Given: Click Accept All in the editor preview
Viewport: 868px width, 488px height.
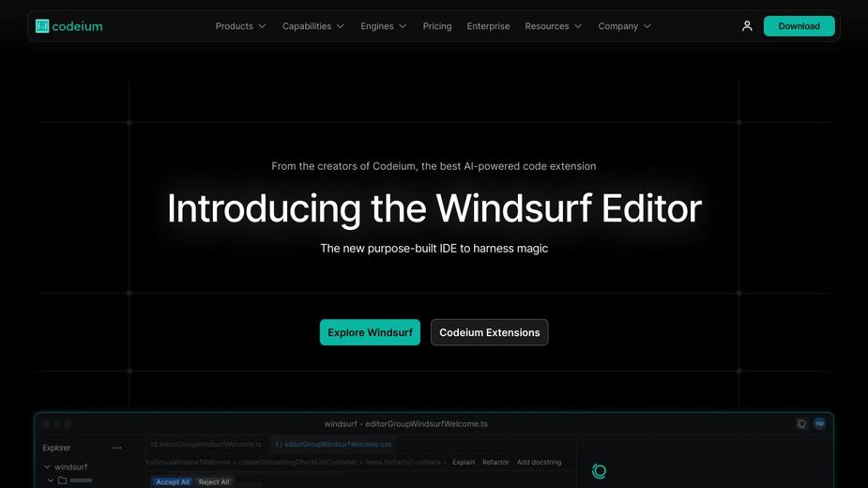Looking at the screenshot, I should pyautogui.click(x=172, y=482).
